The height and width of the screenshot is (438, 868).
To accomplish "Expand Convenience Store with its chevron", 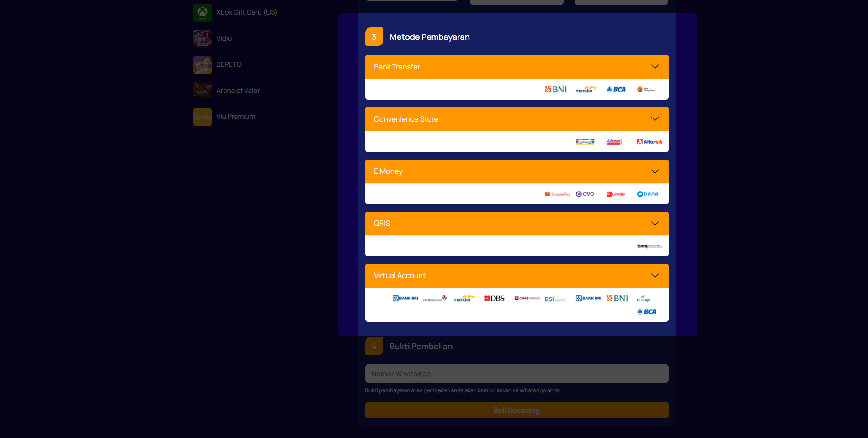I will [x=655, y=119].
